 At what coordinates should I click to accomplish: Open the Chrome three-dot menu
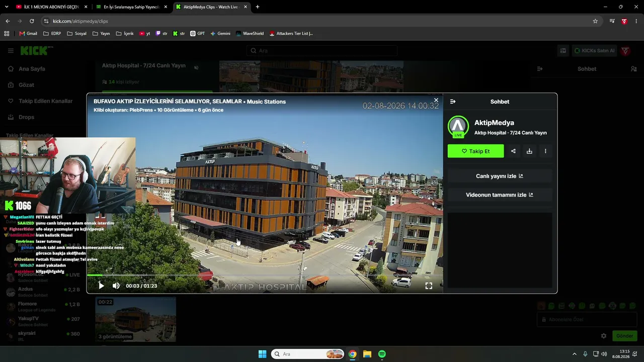pos(636,21)
